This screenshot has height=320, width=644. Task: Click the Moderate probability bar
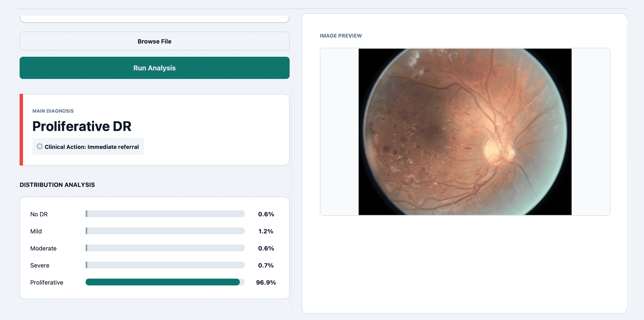point(165,248)
